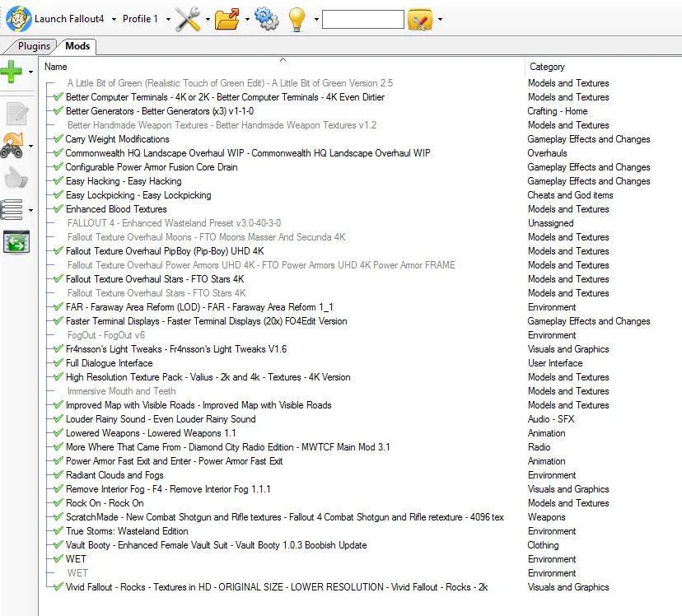Select the Mods tab

pos(77,46)
